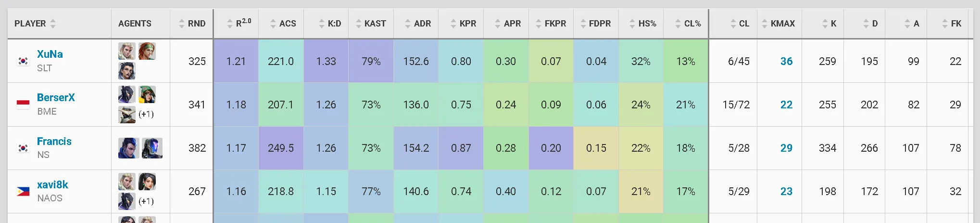The width and height of the screenshot is (980, 223).
Task: Select BerserX's green-hooded agent icon
Action: click(x=147, y=94)
